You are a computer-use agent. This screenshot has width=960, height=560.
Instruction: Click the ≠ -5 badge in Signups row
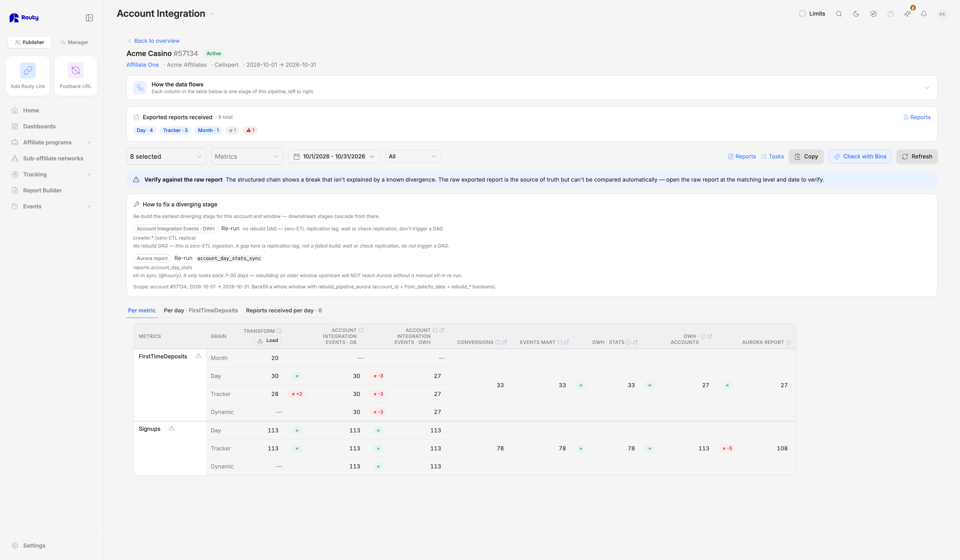pos(727,448)
